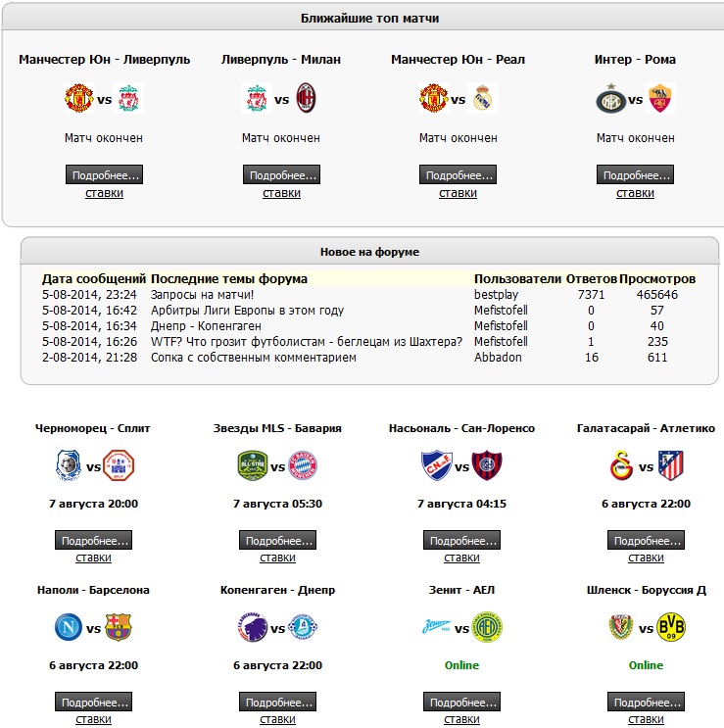The height and width of the screenshot is (728, 724).
Task: Click the Real Madrid club crest
Action: point(483,99)
